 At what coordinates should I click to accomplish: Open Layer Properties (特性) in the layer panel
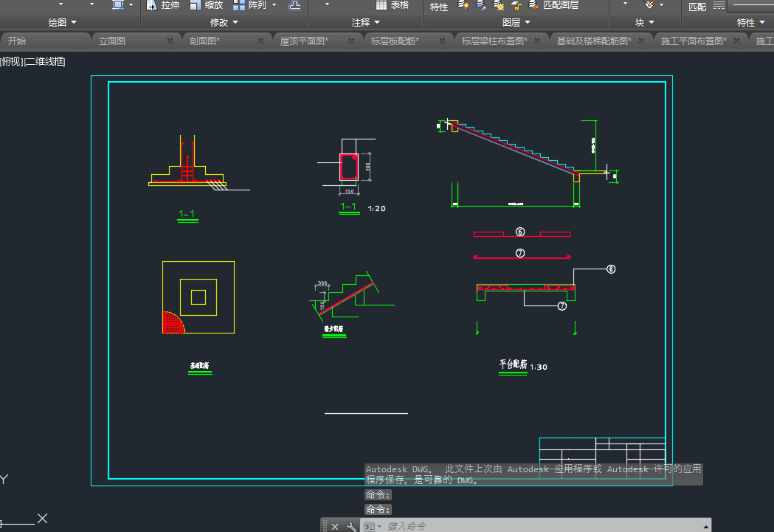439,7
